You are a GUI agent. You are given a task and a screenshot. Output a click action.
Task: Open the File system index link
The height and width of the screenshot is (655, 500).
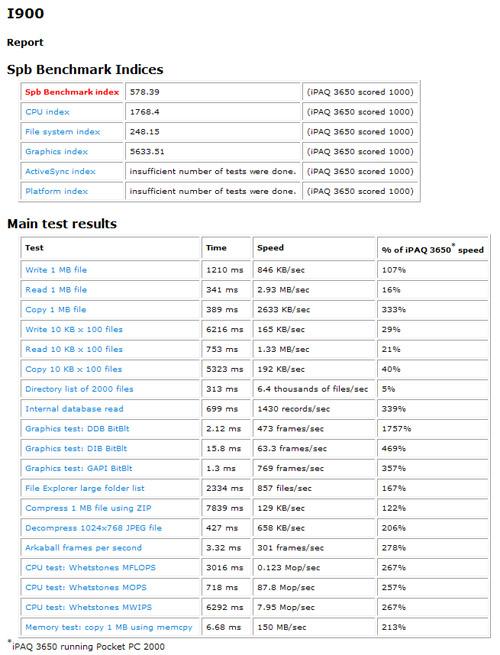pyautogui.click(x=63, y=132)
